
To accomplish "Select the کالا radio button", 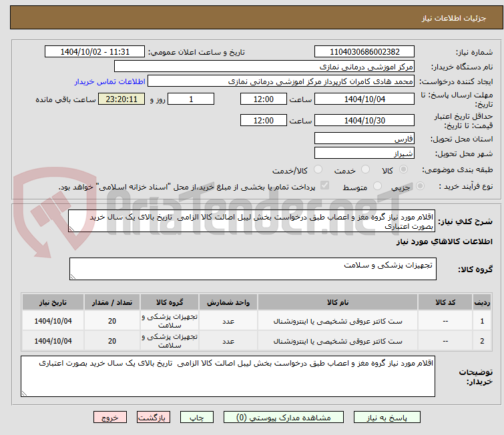I will [x=403, y=169].
